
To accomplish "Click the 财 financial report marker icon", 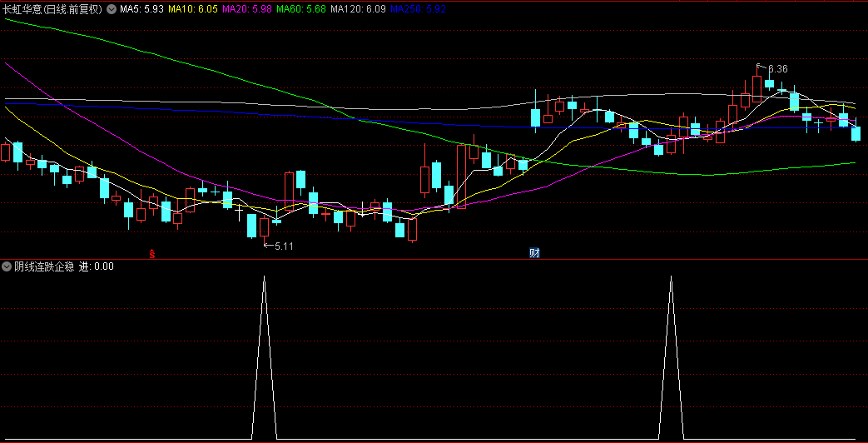I will point(534,253).
